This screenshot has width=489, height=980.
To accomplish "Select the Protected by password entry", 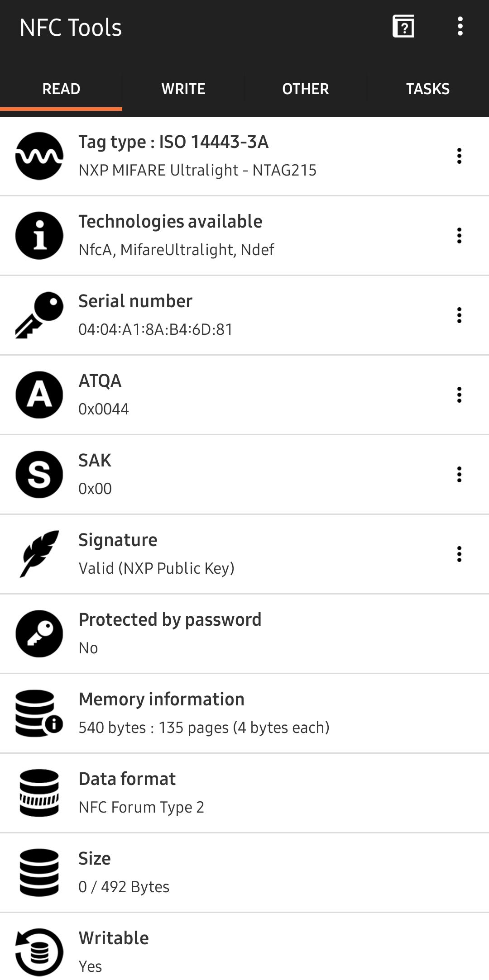I will click(x=244, y=633).
